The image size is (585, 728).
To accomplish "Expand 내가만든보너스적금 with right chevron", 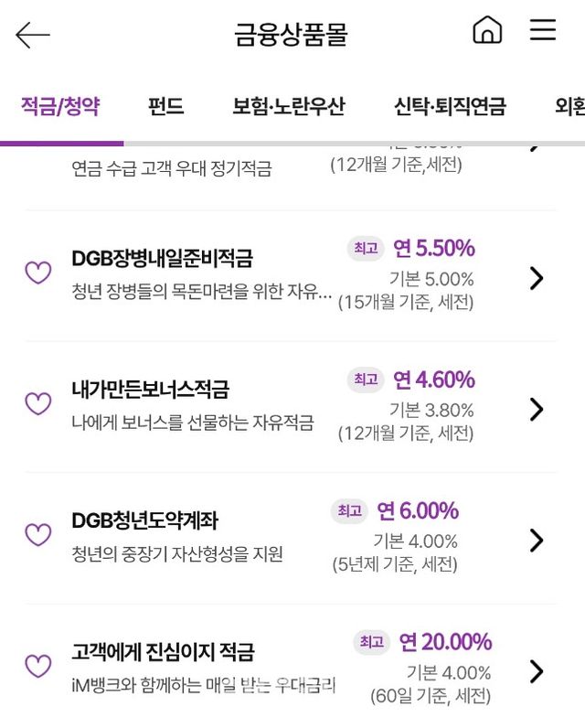I will [537, 409].
